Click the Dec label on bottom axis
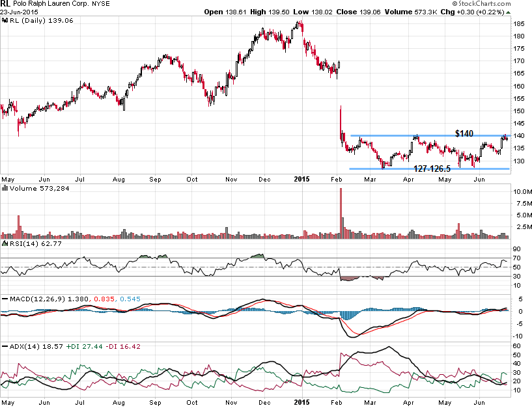The image size is (532, 408). click(264, 403)
